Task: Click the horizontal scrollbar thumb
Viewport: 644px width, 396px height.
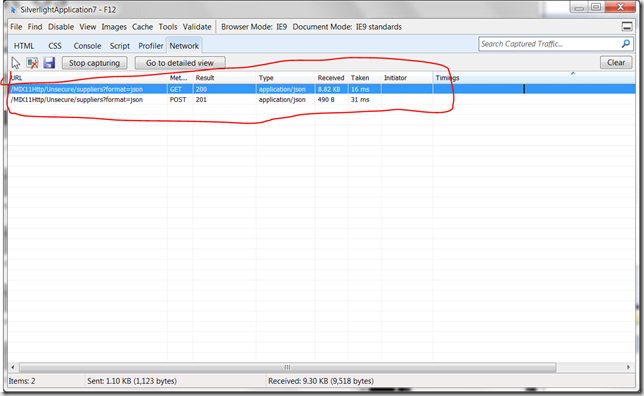Action: tap(288, 367)
